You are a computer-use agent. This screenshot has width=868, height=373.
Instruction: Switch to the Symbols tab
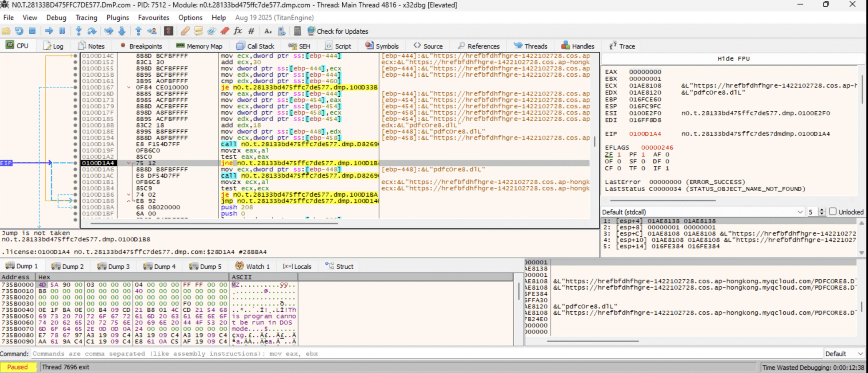click(x=382, y=46)
